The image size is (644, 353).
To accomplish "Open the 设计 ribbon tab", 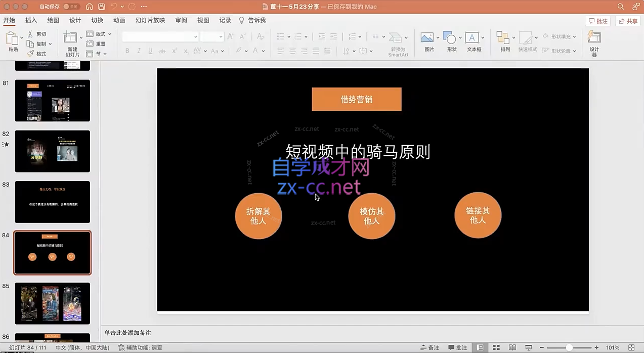I will pyautogui.click(x=75, y=20).
